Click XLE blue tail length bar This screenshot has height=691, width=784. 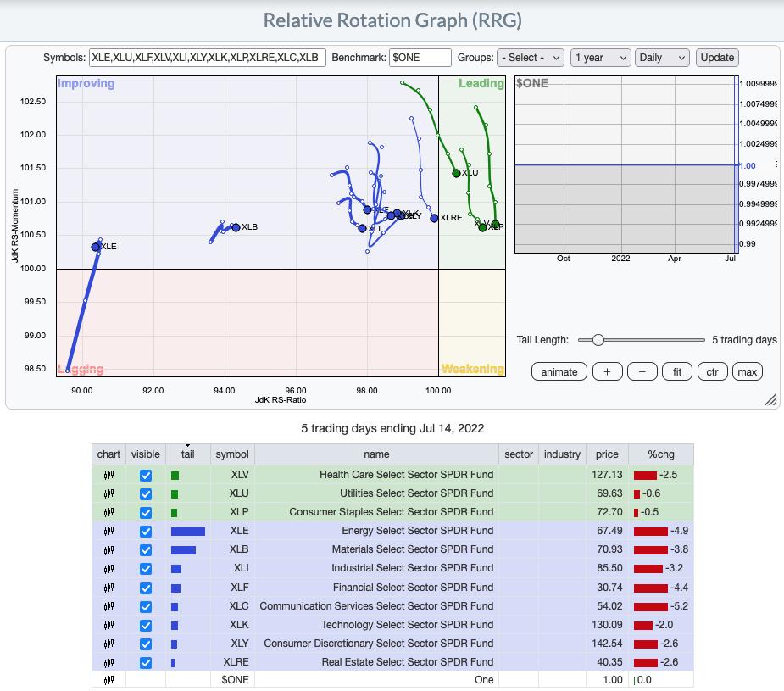[188, 532]
